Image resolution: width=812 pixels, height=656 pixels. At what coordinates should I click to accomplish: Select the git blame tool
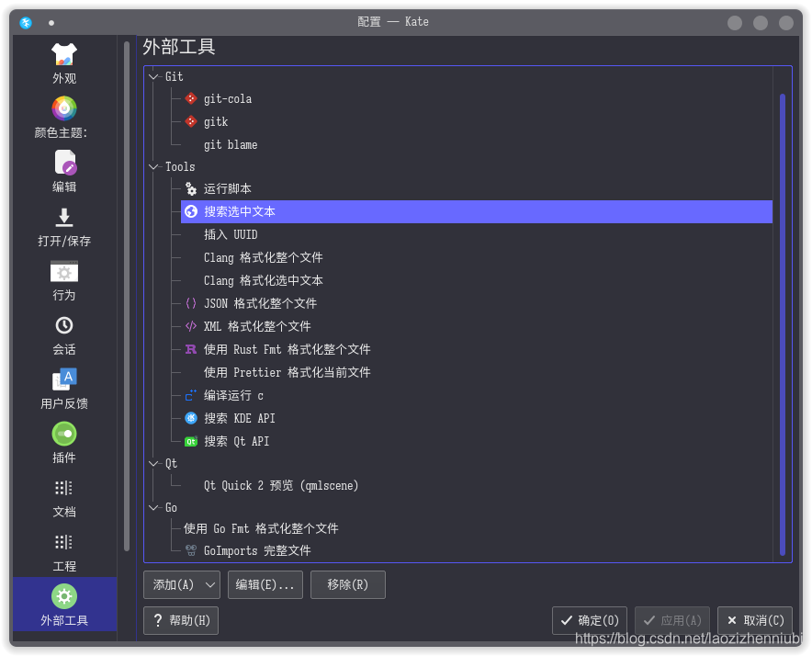click(231, 144)
